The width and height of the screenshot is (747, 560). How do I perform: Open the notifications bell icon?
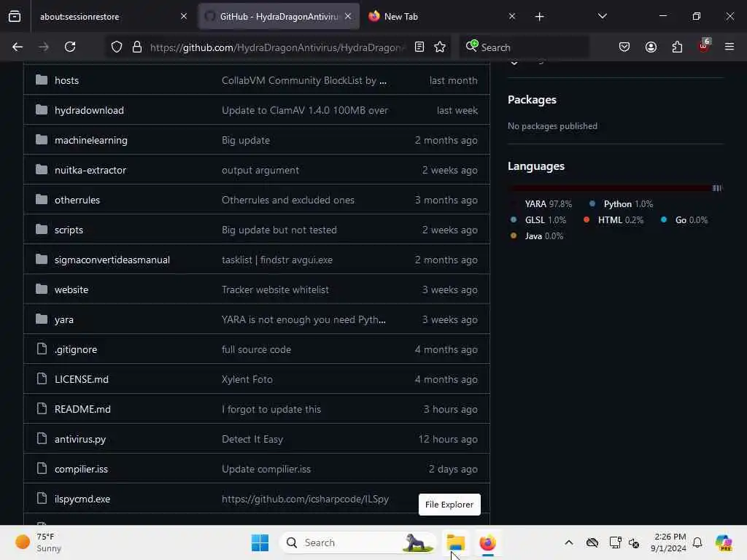(x=697, y=542)
